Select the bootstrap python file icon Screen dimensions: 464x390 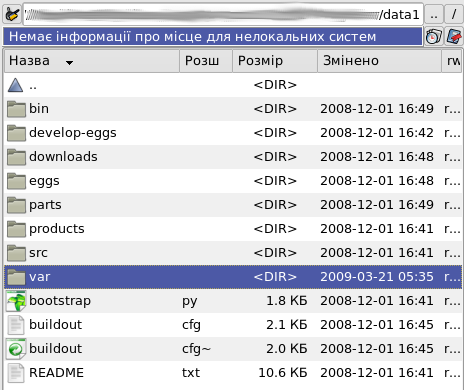click(x=16, y=301)
